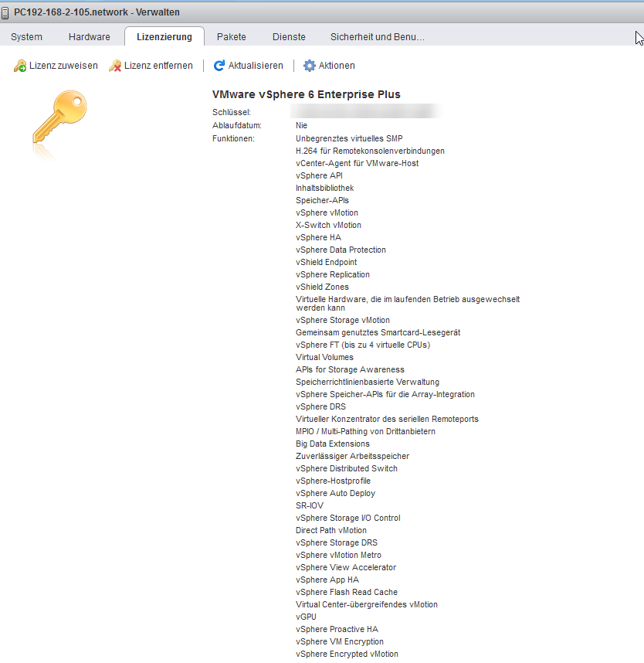The height and width of the screenshot is (663, 644).
Task: Click vSphere Flash Read Cache entry
Action: (347, 593)
